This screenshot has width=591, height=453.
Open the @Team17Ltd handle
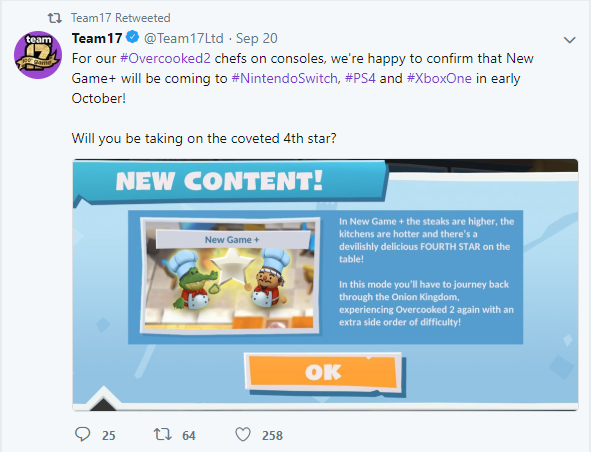click(184, 38)
